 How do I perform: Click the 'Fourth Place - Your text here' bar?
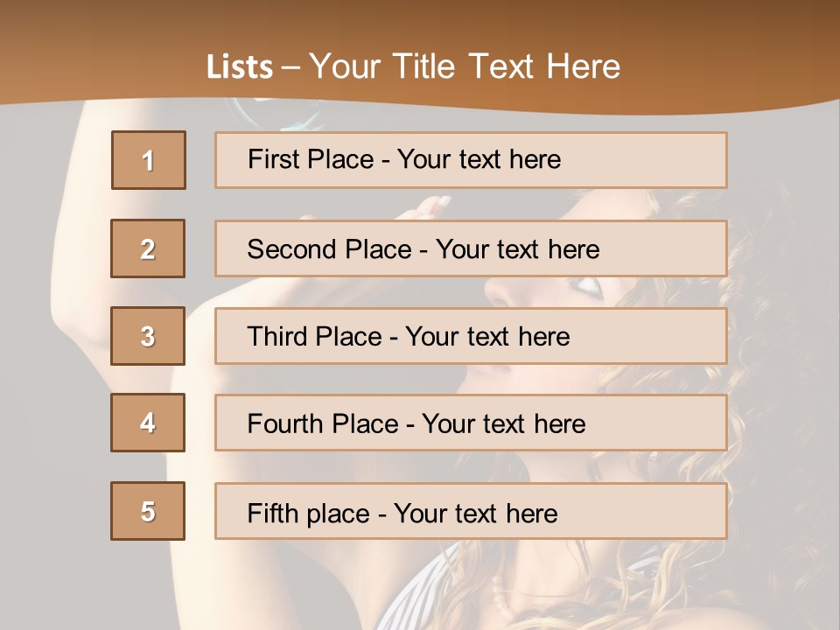pyautogui.click(x=471, y=423)
